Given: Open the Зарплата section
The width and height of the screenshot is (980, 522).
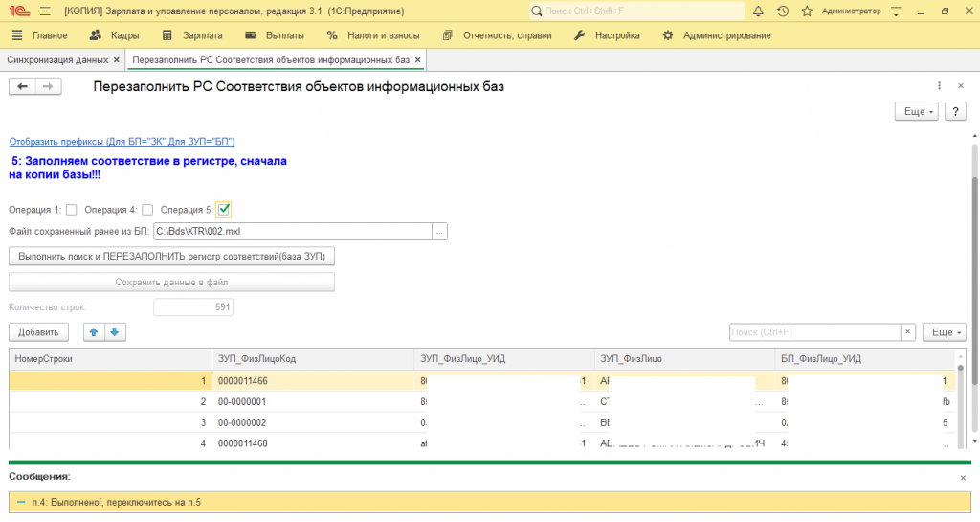Looking at the screenshot, I should point(203,35).
